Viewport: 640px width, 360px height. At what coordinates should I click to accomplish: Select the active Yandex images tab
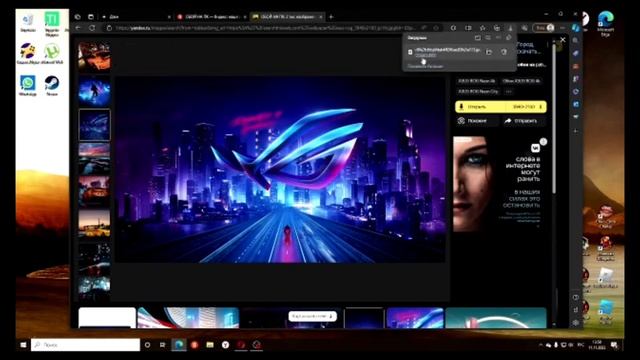click(287, 17)
